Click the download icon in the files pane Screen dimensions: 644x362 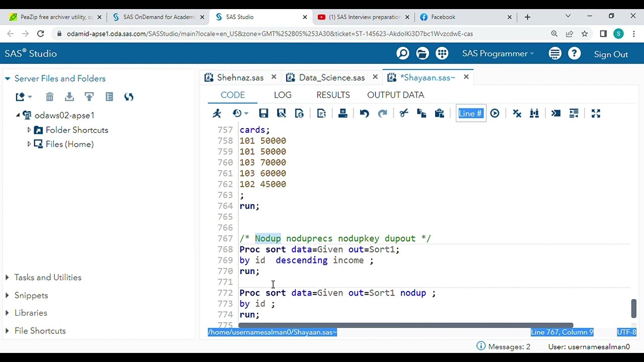click(69, 97)
